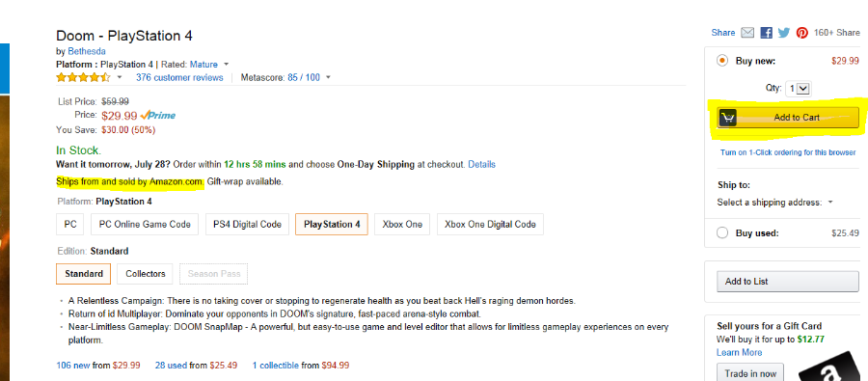Click the cart icon on Add to Cart

click(x=728, y=118)
